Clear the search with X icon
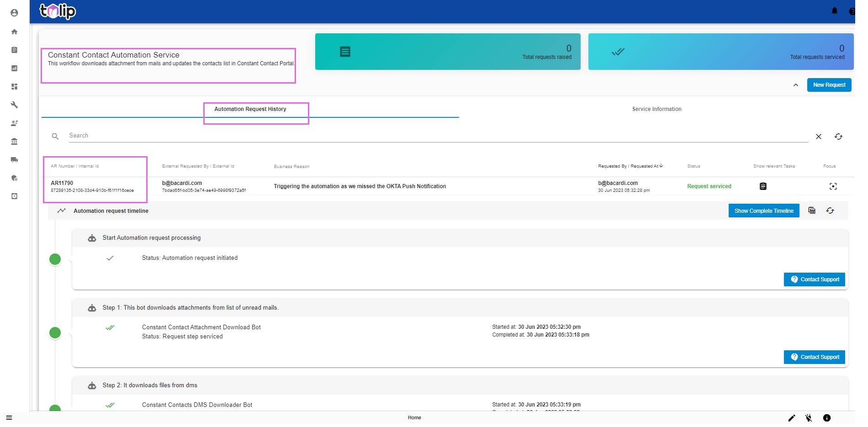 [819, 137]
